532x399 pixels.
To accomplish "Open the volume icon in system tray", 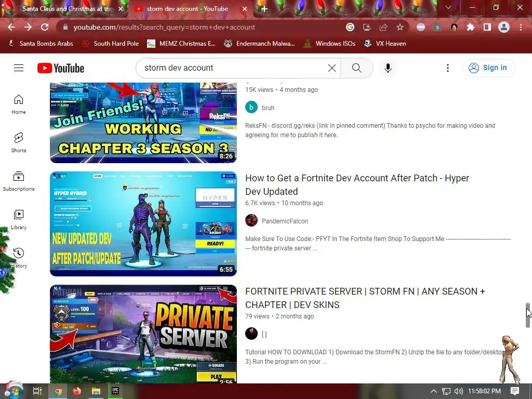I will click(x=458, y=391).
